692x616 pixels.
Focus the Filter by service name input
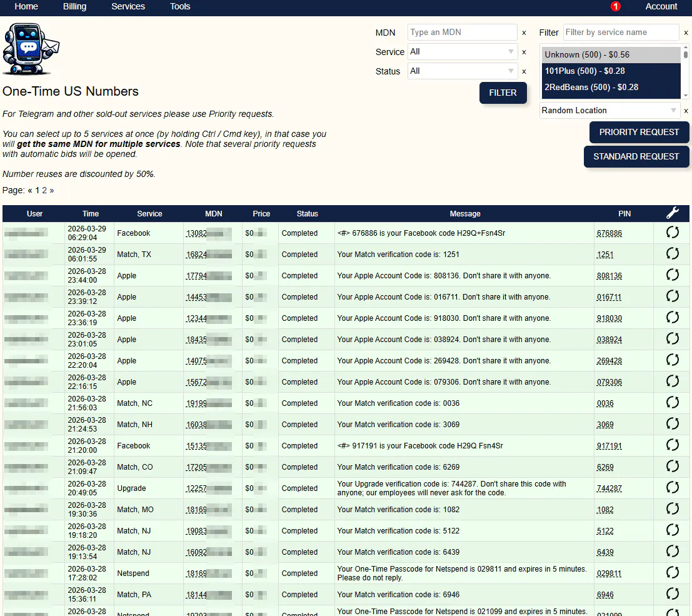tap(621, 33)
